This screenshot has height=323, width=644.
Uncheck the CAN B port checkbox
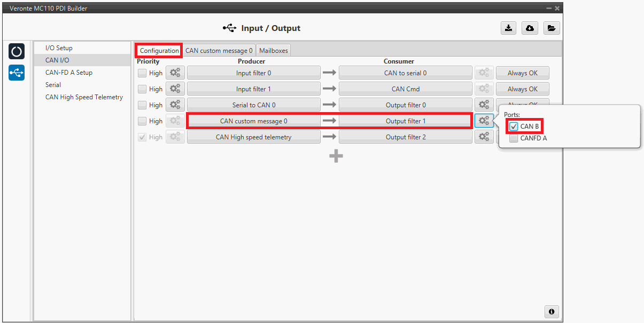(x=514, y=127)
